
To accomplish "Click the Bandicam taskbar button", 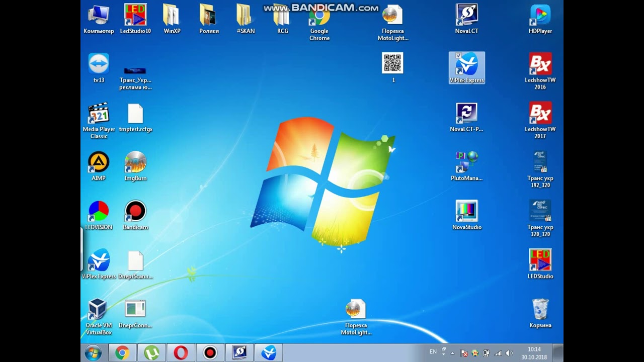I will [210, 353].
